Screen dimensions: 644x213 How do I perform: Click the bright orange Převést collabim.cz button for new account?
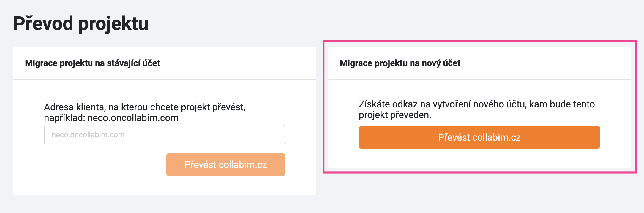[x=479, y=137]
